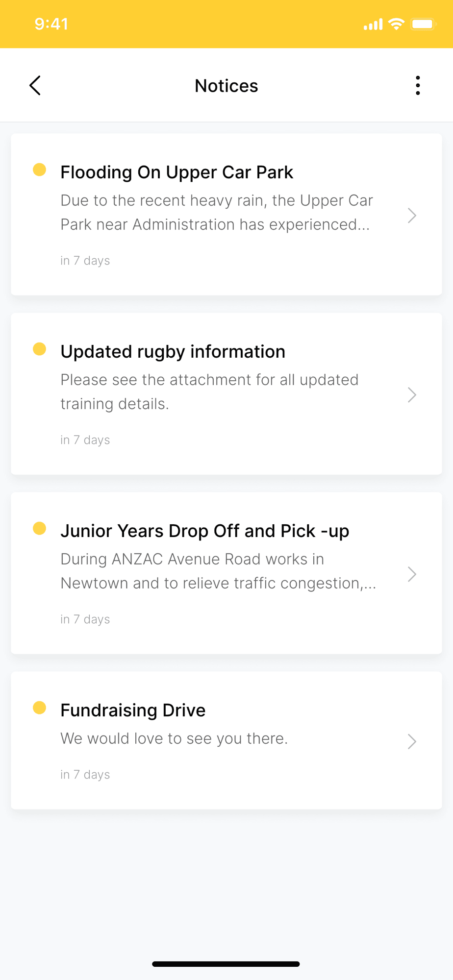Expand Junior Years Drop Off chevron
Screen dimensions: 453x980
tap(412, 574)
